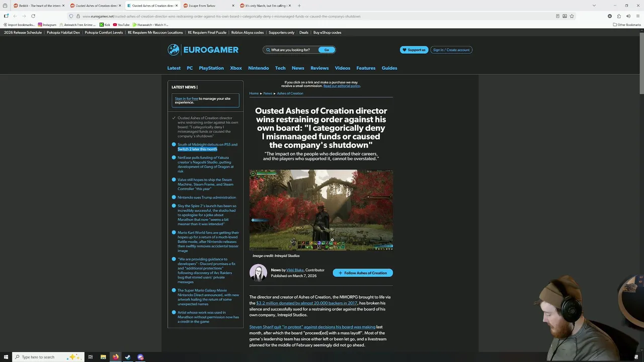Open the Instagram bookmark

point(47,25)
